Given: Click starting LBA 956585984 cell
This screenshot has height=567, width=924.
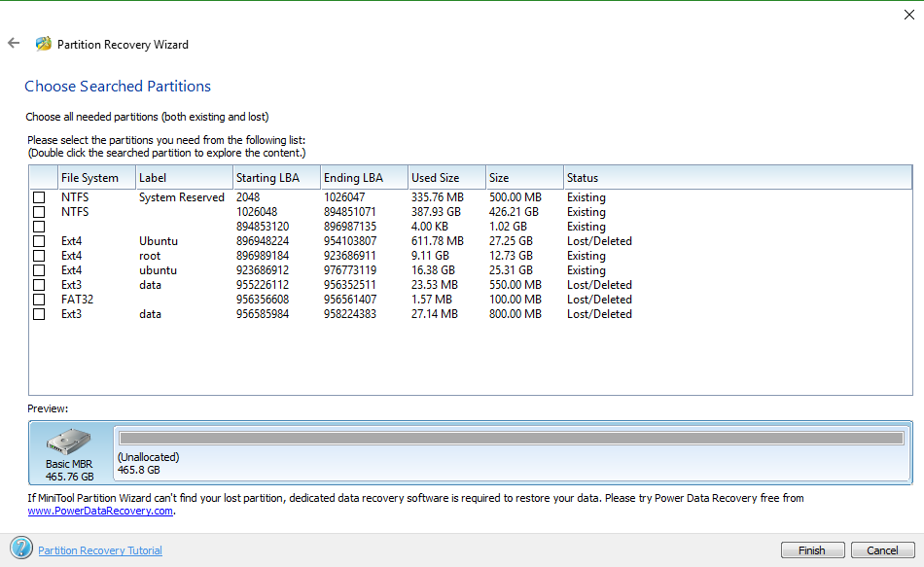Looking at the screenshot, I should pos(263,314).
